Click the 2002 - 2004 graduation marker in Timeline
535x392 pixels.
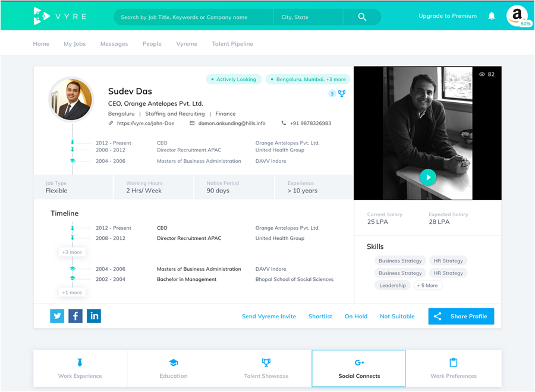[x=73, y=278]
